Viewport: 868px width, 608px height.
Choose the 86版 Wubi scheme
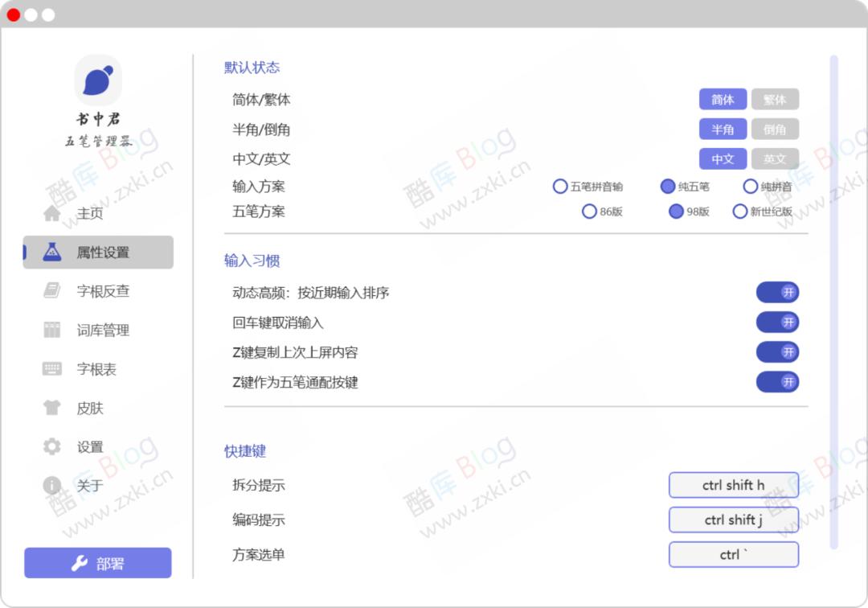590,212
